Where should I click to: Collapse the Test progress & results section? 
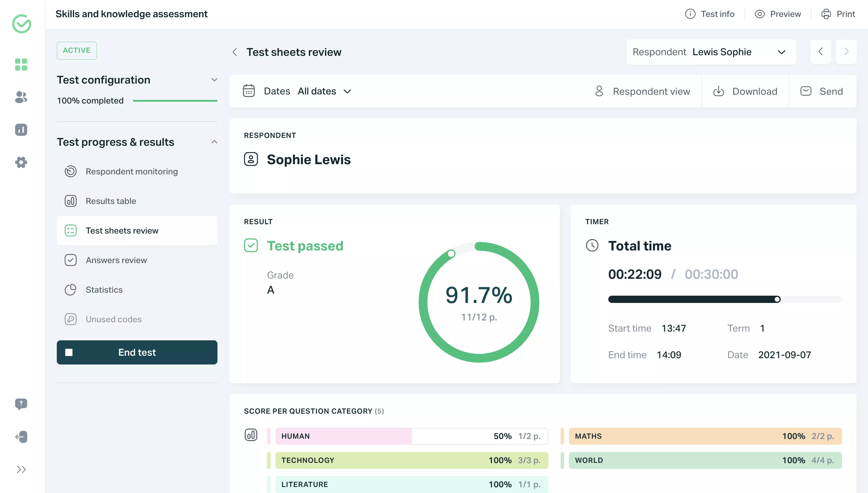214,142
